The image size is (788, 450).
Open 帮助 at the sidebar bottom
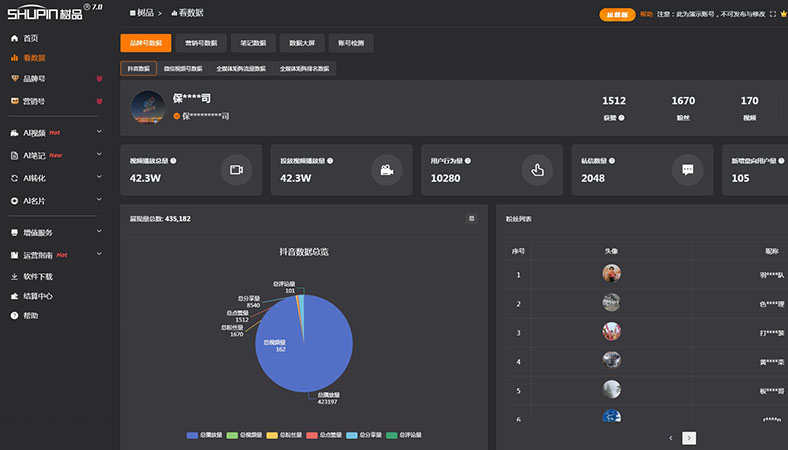(25, 315)
